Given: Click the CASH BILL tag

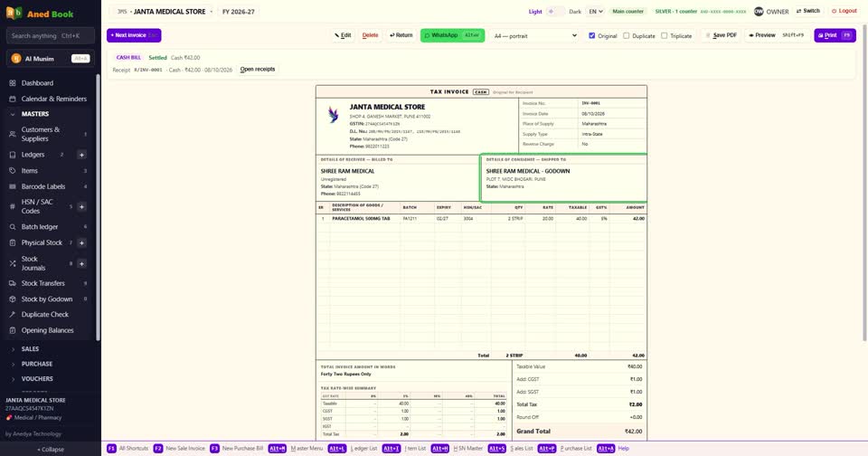Looking at the screenshot, I should point(128,58).
